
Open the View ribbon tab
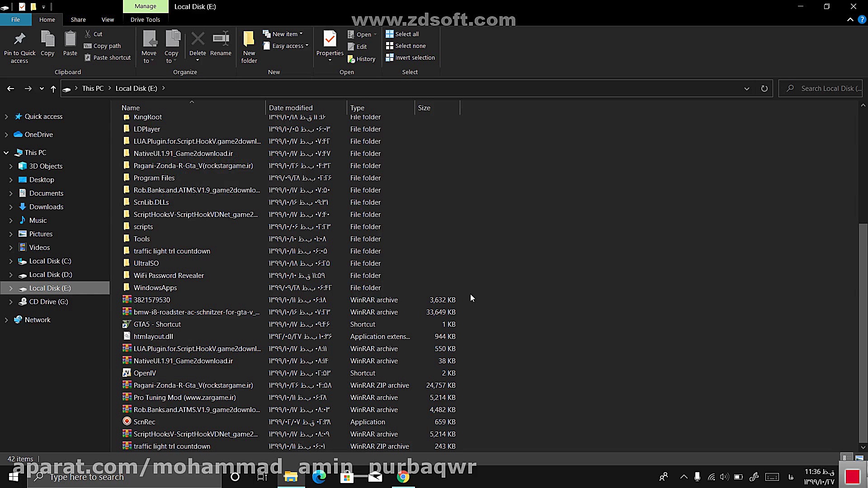click(108, 19)
